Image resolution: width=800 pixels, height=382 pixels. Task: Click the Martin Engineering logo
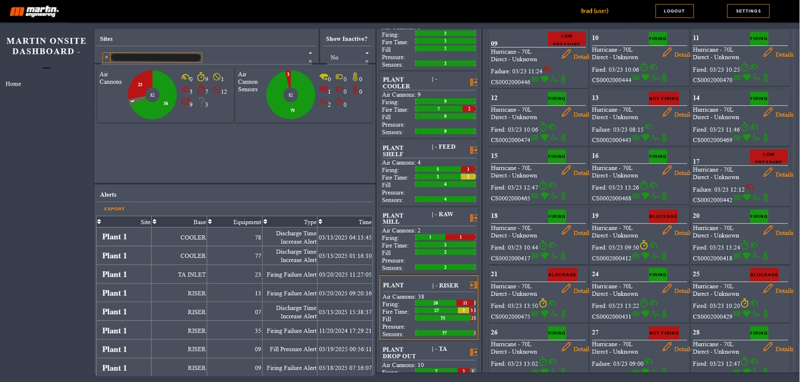click(x=34, y=11)
